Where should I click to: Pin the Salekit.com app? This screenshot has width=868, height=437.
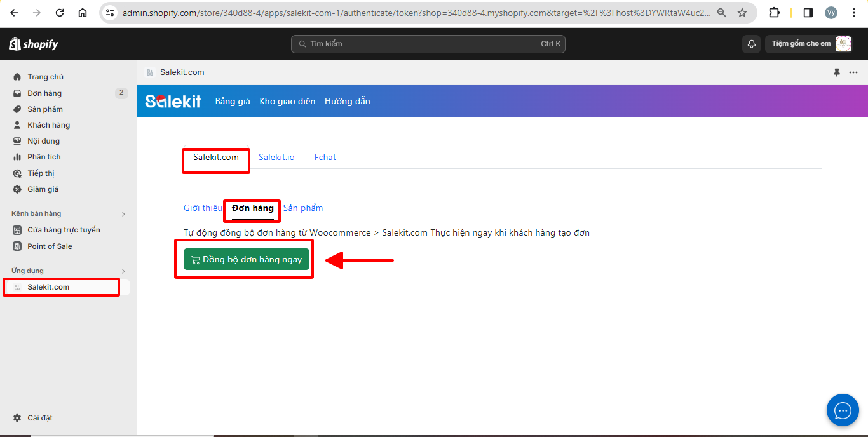point(837,72)
